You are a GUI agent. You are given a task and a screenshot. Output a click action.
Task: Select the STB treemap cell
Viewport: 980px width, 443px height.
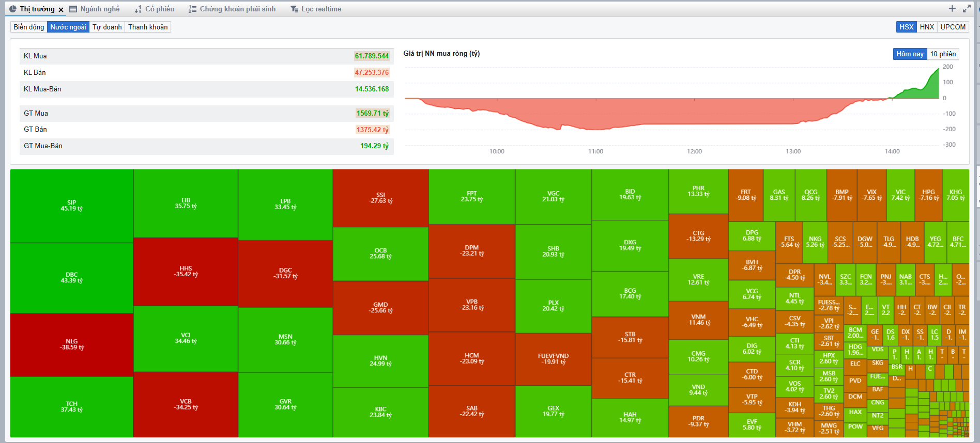pyautogui.click(x=630, y=338)
